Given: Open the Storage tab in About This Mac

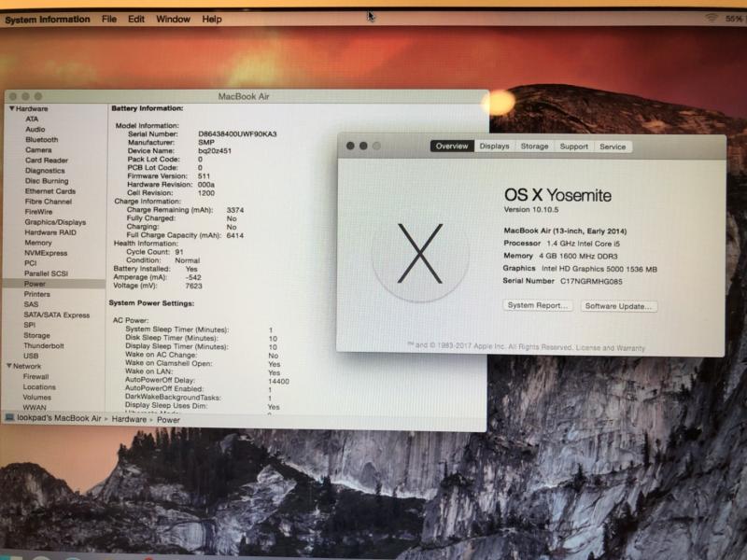Looking at the screenshot, I should tap(534, 147).
